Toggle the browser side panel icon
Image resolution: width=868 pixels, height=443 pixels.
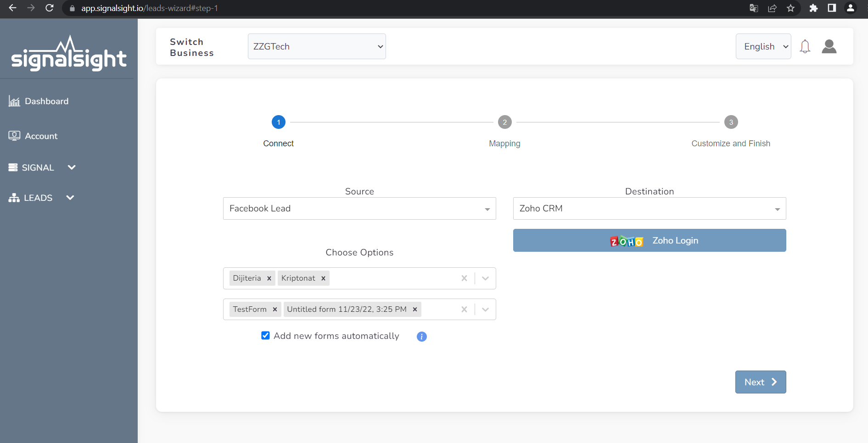tap(832, 8)
